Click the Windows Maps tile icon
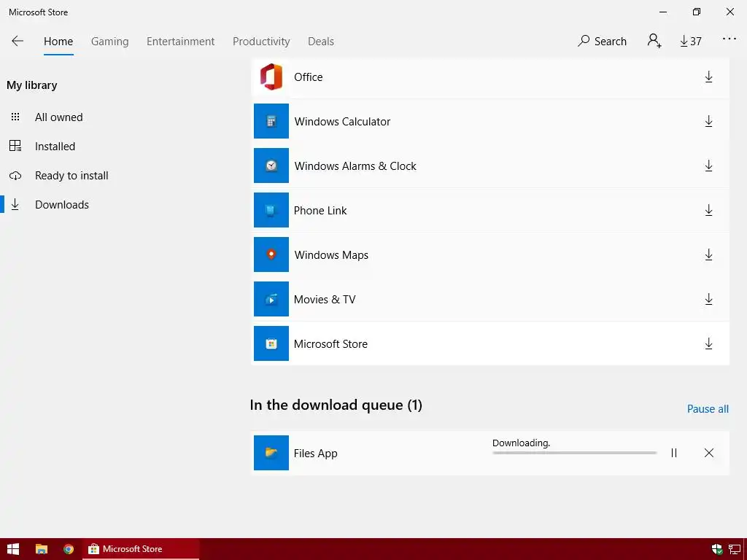The image size is (747, 560). click(x=271, y=254)
